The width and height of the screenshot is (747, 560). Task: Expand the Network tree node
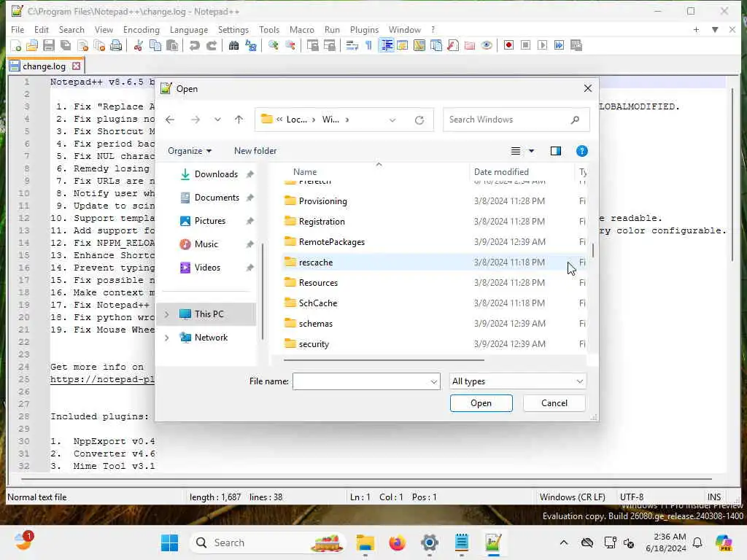(x=167, y=338)
